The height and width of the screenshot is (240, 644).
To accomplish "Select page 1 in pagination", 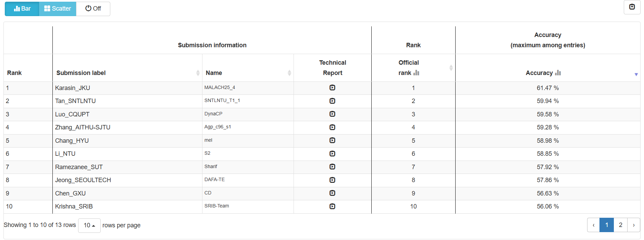I will pyautogui.click(x=607, y=225).
